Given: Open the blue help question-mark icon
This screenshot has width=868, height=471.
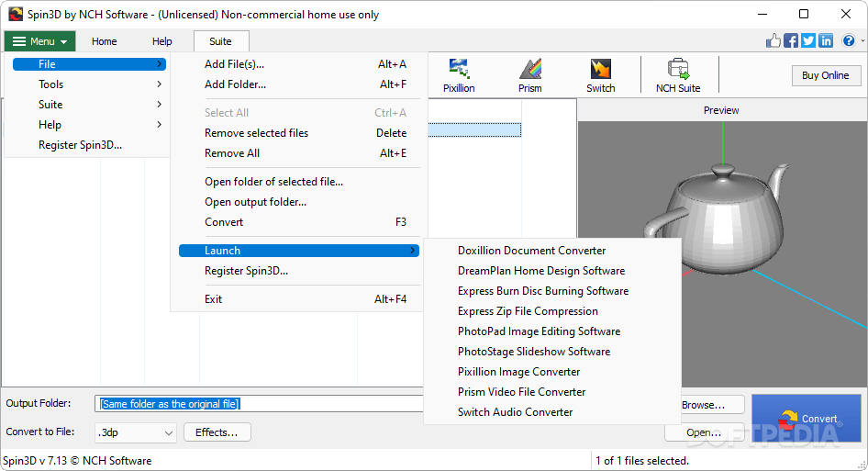Looking at the screenshot, I should 848,40.
